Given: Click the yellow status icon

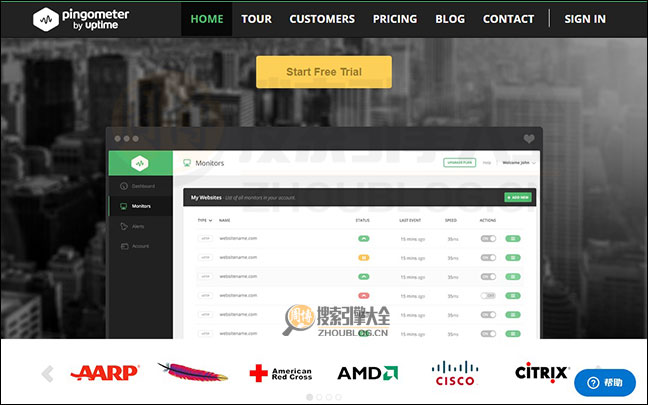Looking at the screenshot, I should tap(364, 257).
